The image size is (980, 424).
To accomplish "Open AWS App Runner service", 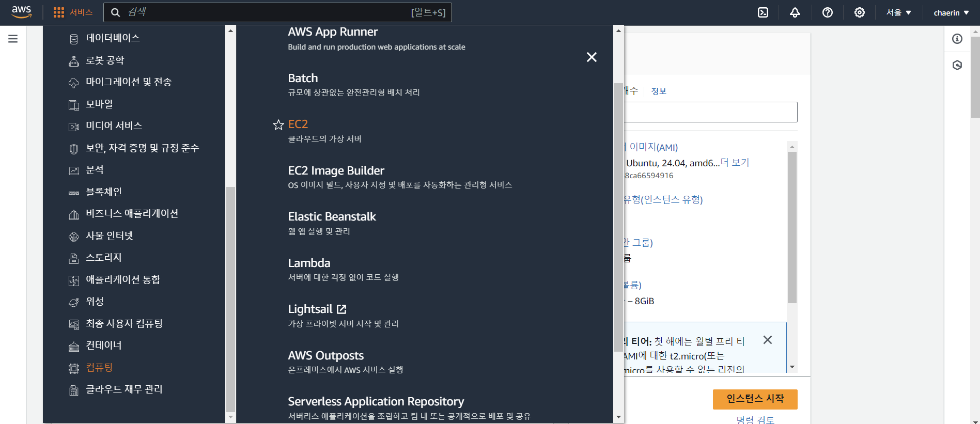I will (333, 32).
